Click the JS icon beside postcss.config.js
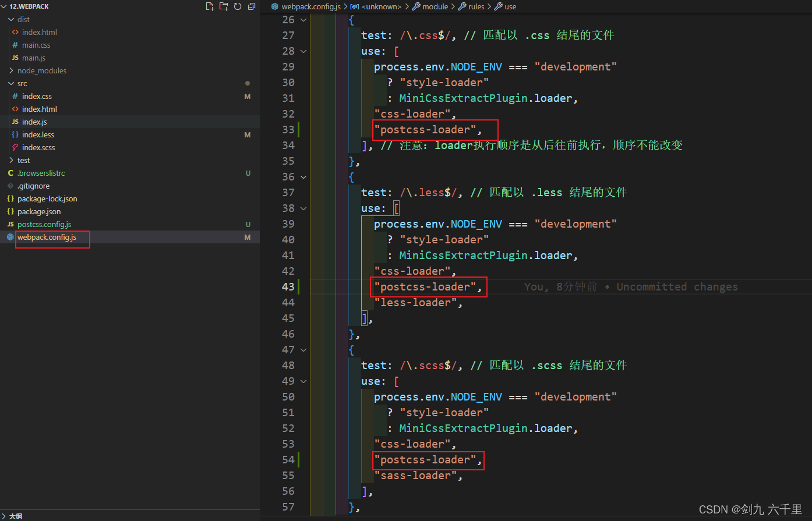 (10, 224)
